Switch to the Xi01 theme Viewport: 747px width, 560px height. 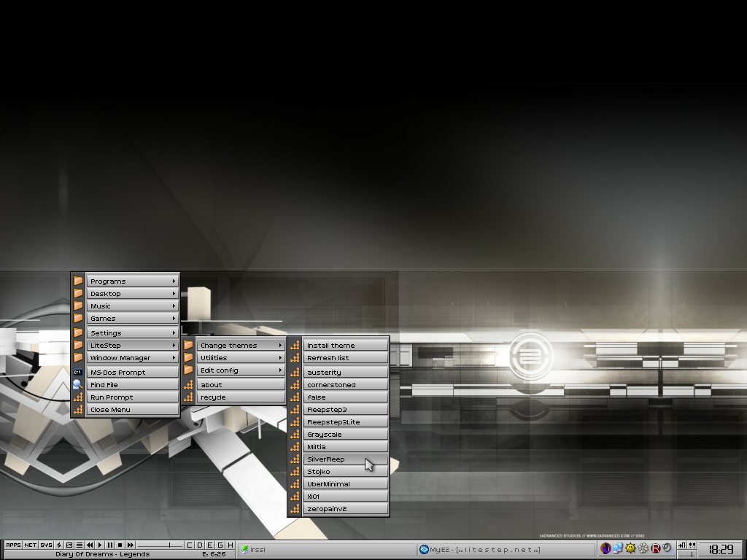(346, 496)
